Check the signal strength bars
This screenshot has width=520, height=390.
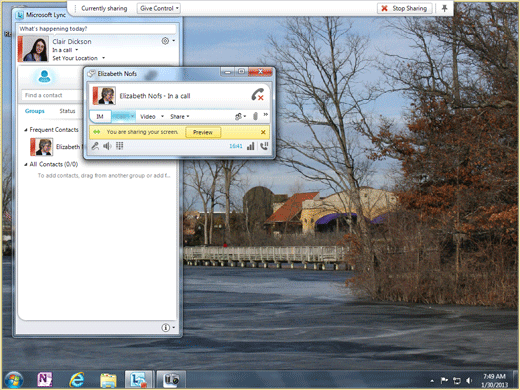click(x=250, y=146)
